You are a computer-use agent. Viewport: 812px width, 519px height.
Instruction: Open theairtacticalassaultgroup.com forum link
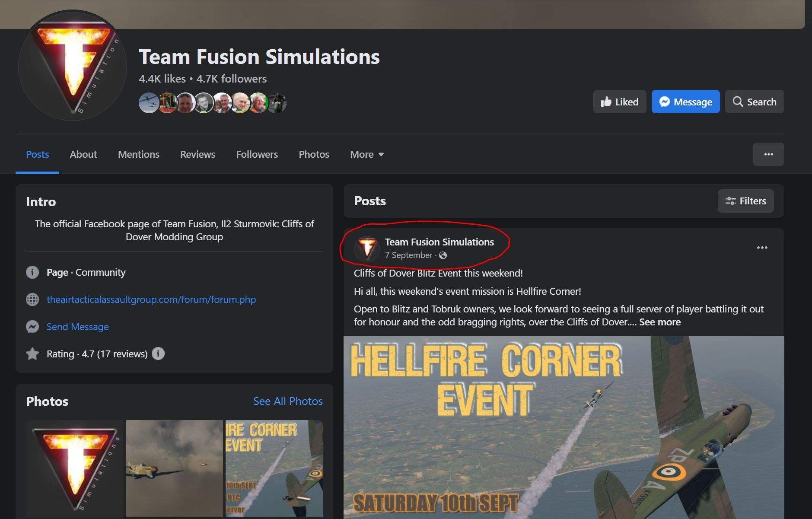pos(151,299)
